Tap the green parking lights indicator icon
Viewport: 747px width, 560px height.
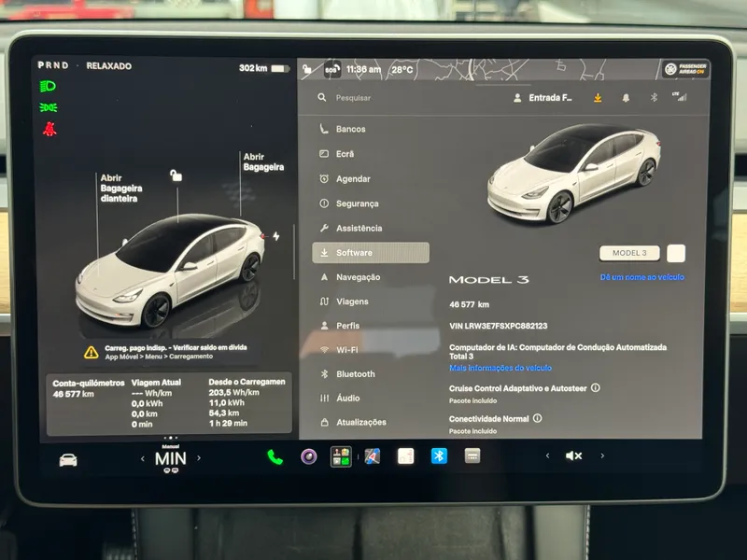(x=49, y=107)
